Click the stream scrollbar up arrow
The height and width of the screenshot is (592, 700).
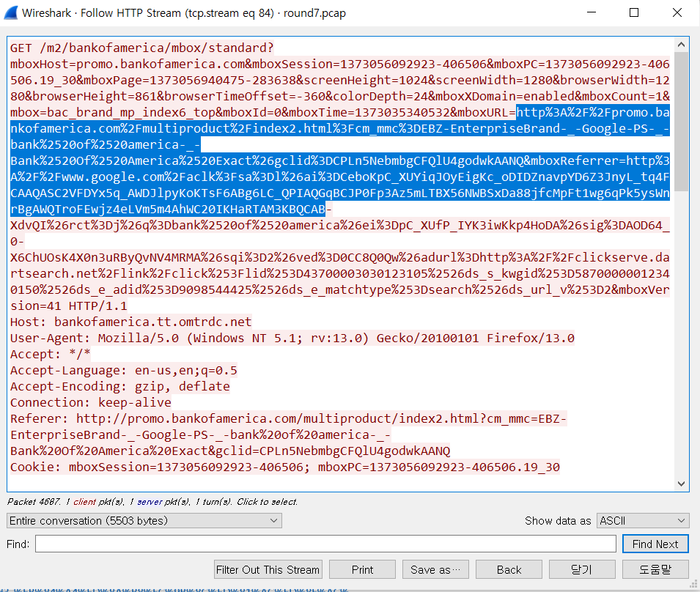[681, 45]
